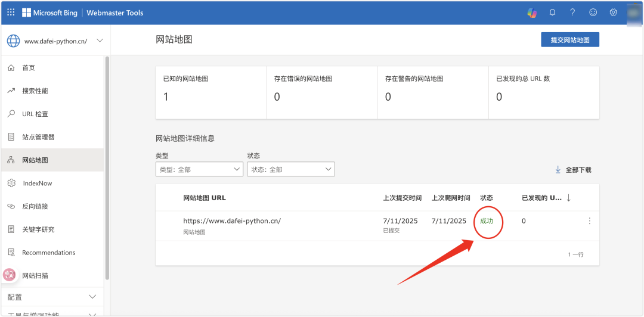Open URL 检查 in the sidebar

coord(52,114)
